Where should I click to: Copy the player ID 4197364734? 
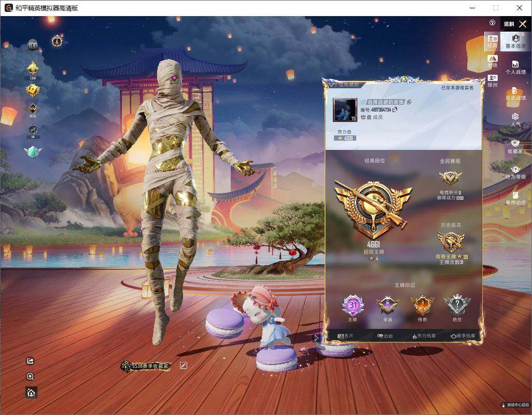coord(395,109)
